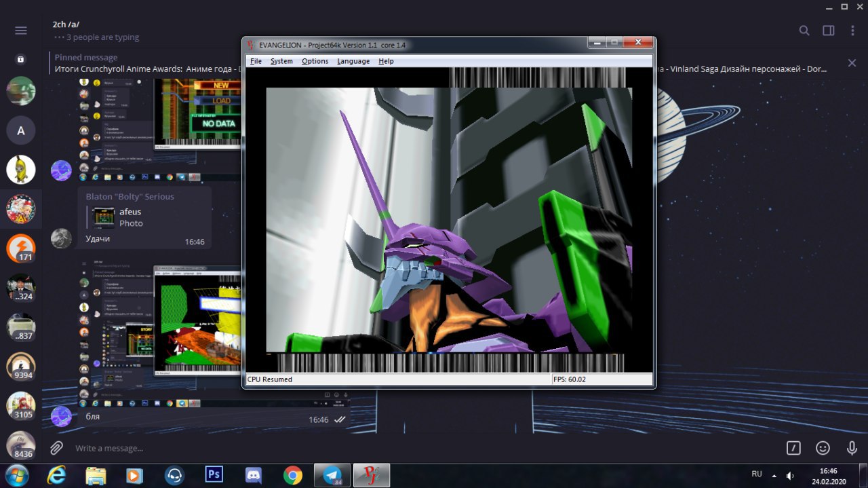
Task: Launch Internet Explorer from taskbar
Action: coord(56,475)
